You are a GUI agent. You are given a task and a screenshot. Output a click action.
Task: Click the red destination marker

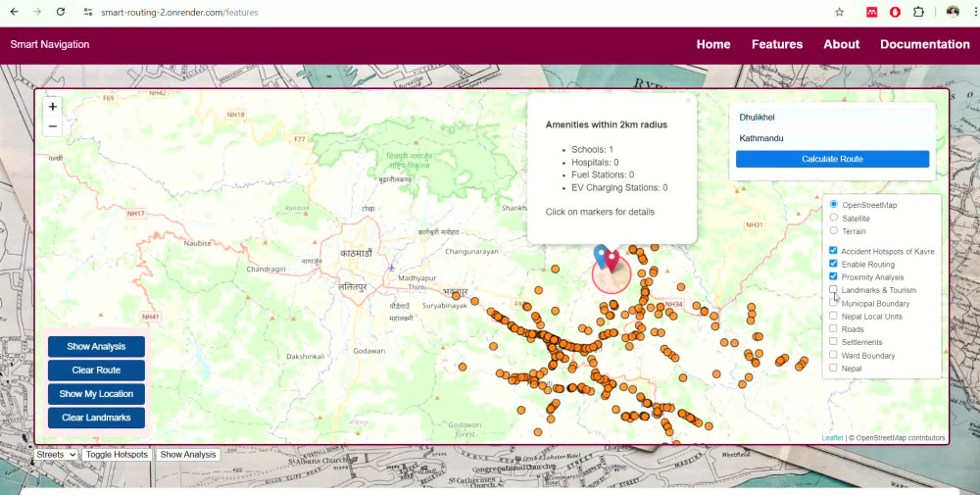(612, 260)
